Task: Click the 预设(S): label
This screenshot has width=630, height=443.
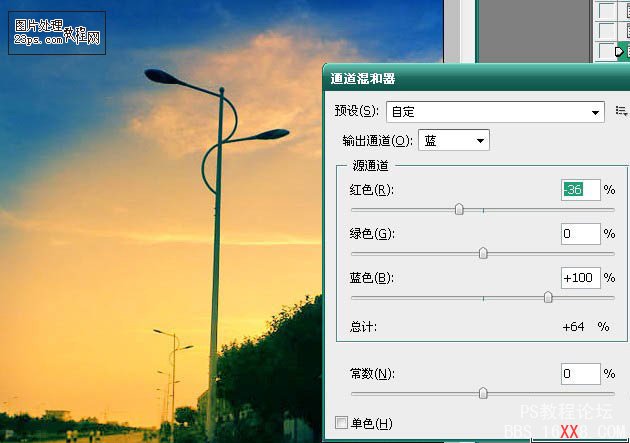Action: (x=356, y=111)
